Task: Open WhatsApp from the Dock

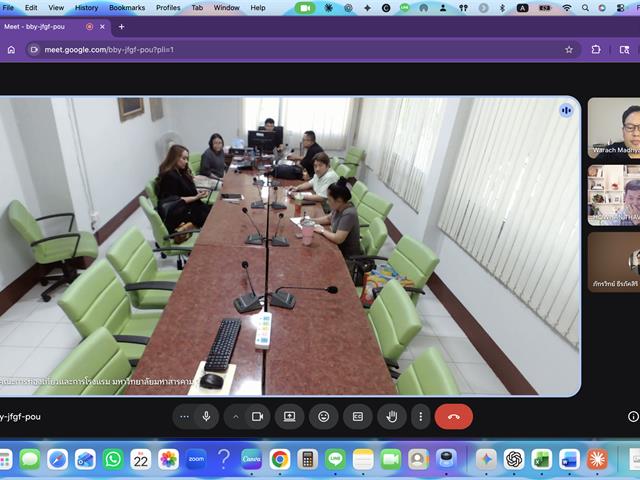Action: [x=113, y=460]
